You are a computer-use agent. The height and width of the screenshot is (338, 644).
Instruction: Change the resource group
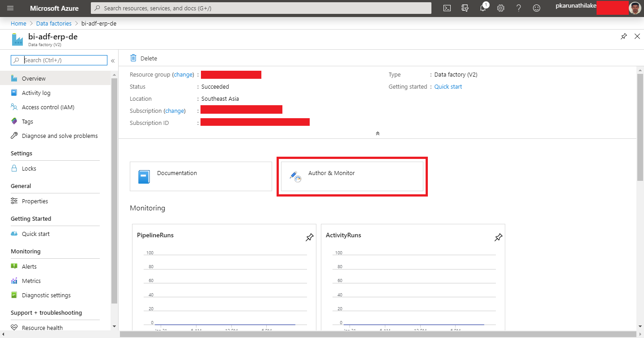[x=183, y=74]
